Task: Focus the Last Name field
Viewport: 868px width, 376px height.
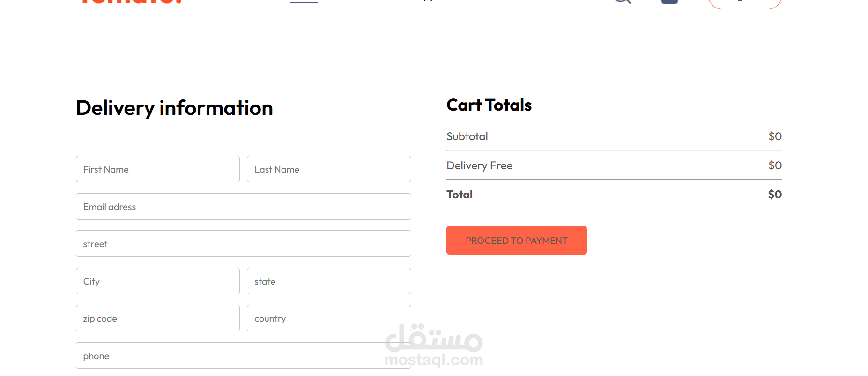Action: (x=329, y=169)
